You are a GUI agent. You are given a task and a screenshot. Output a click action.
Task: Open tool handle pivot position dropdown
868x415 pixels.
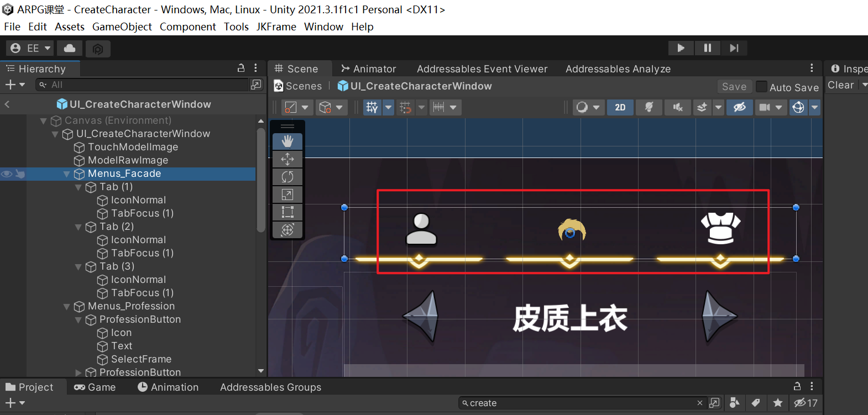[x=297, y=107]
